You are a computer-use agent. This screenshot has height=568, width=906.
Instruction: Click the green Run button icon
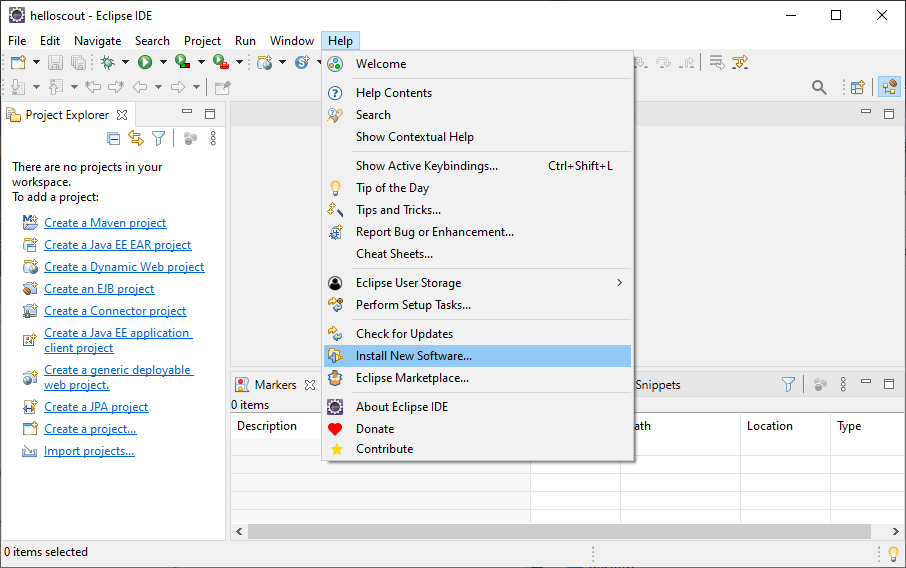(145, 62)
